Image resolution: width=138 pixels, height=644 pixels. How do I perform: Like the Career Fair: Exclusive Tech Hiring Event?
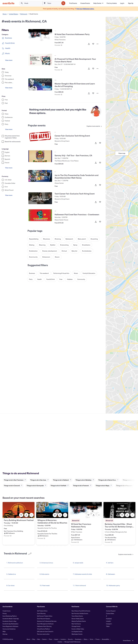(x=100, y=143)
